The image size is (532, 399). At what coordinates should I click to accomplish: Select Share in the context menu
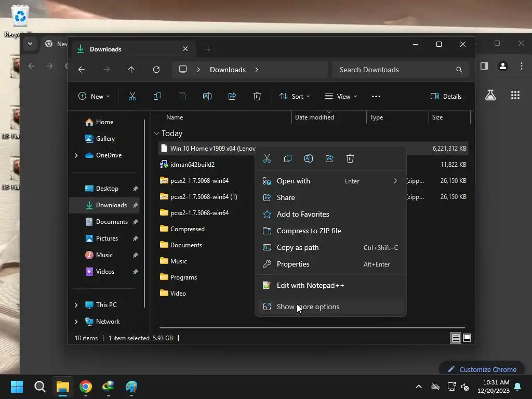[330, 197]
